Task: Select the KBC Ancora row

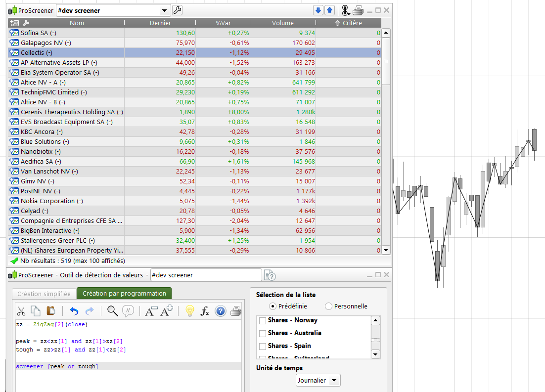Action: [195, 131]
